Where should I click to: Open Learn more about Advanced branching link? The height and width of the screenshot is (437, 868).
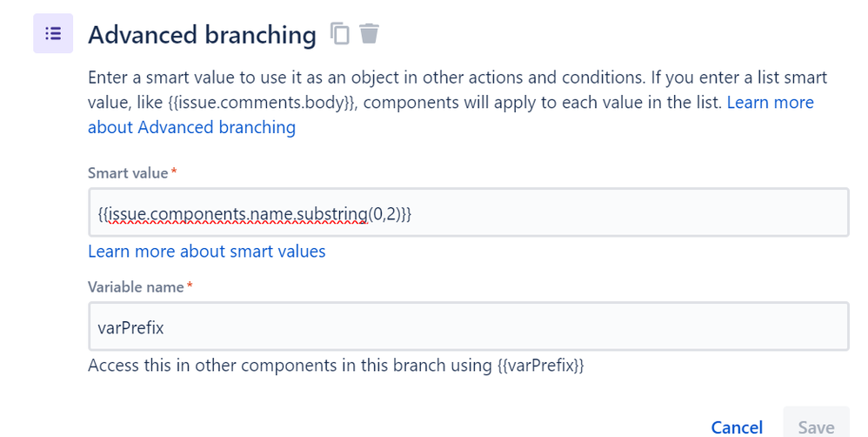tap(191, 128)
